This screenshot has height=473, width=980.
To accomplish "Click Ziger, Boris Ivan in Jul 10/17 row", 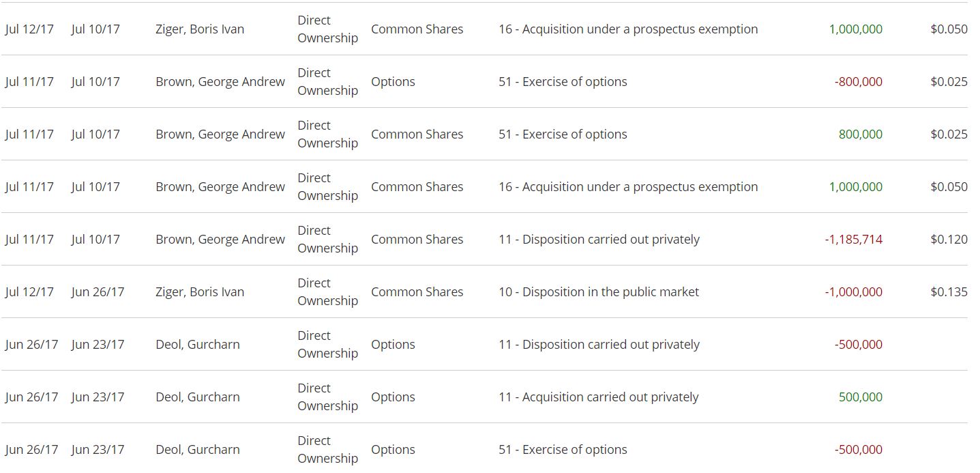I will (x=200, y=29).
